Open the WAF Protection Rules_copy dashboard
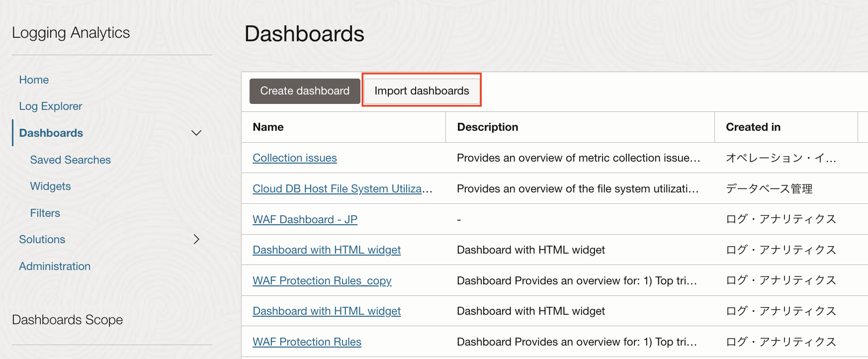 pyautogui.click(x=322, y=280)
